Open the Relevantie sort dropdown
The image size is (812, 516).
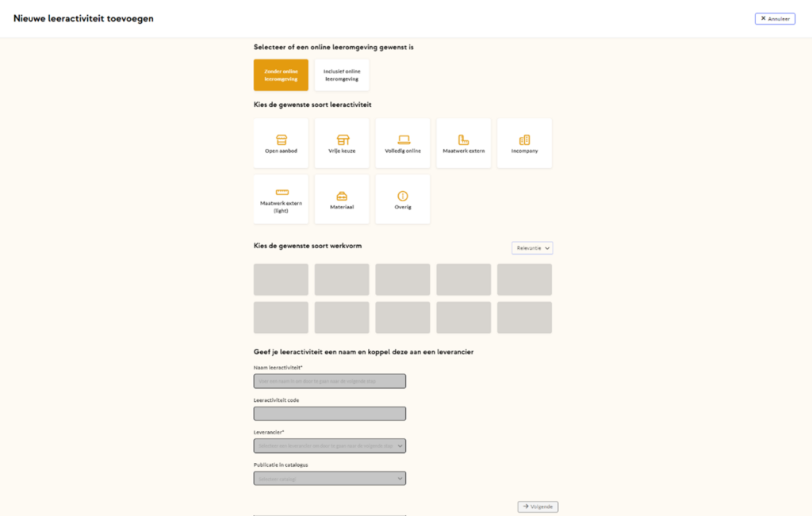[x=532, y=248]
